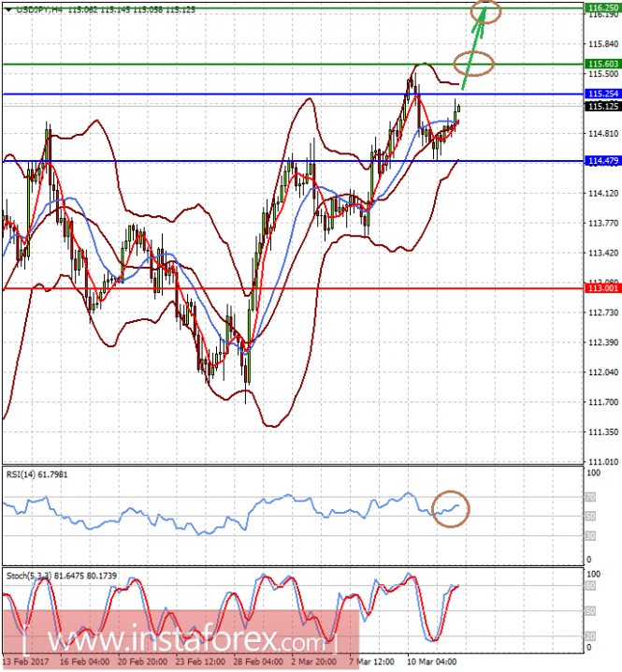Click the green 116.250 price tag

pos(602,7)
